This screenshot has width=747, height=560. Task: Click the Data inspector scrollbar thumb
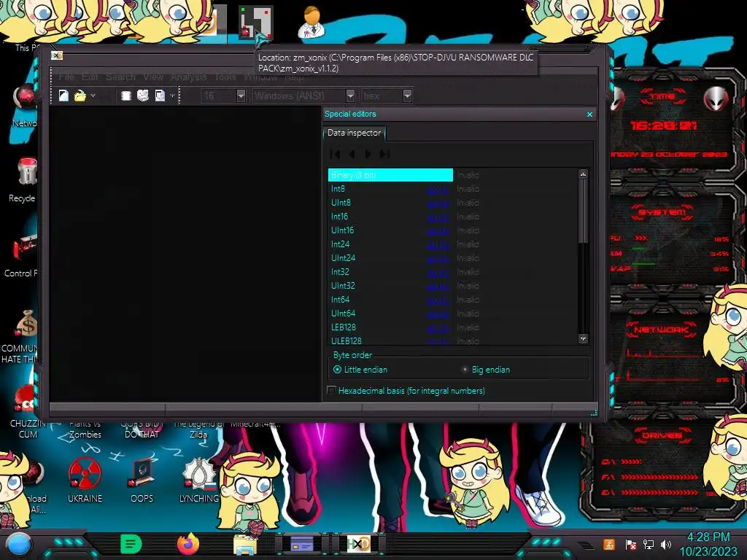[583, 211]
